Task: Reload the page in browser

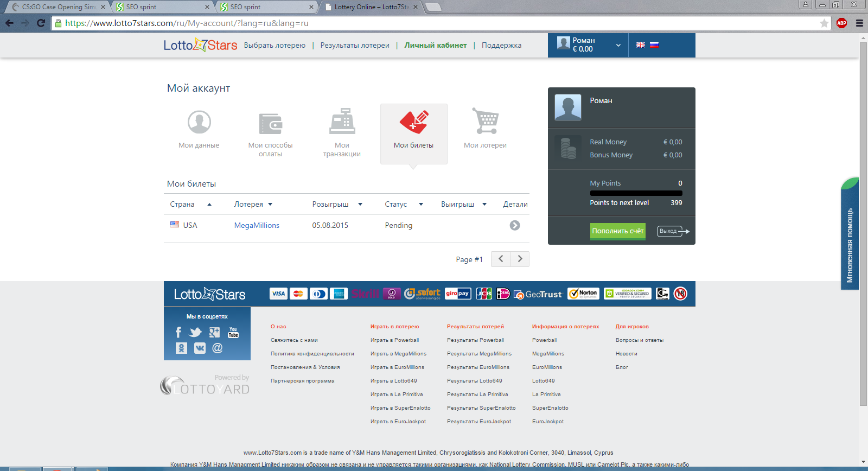Action: tap(41, 23)
